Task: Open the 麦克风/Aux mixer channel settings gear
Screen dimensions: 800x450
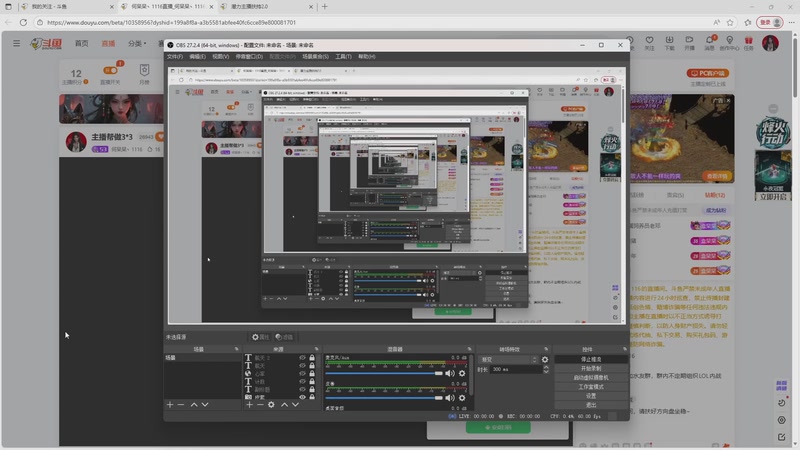Action: pyautogui.click(x=462, y=373)
